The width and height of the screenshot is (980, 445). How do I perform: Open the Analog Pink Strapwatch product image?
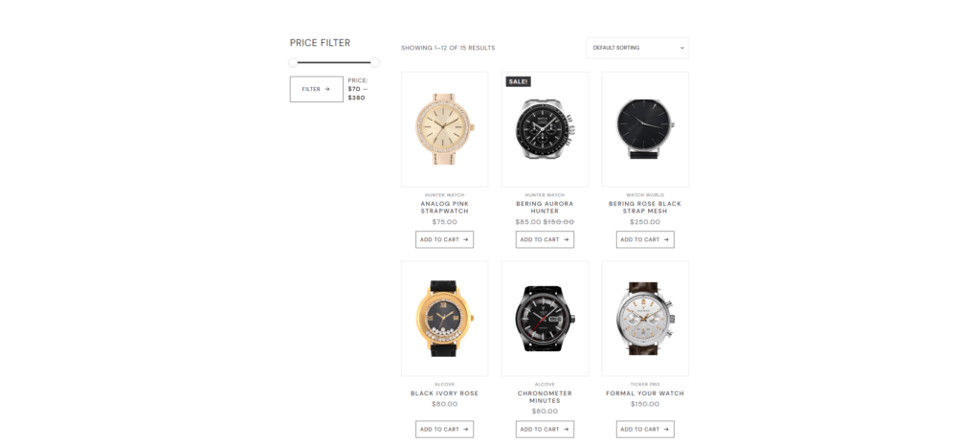444,129
